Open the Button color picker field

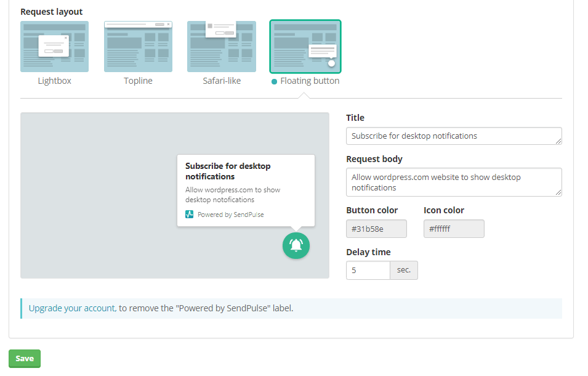pos(376,229)
